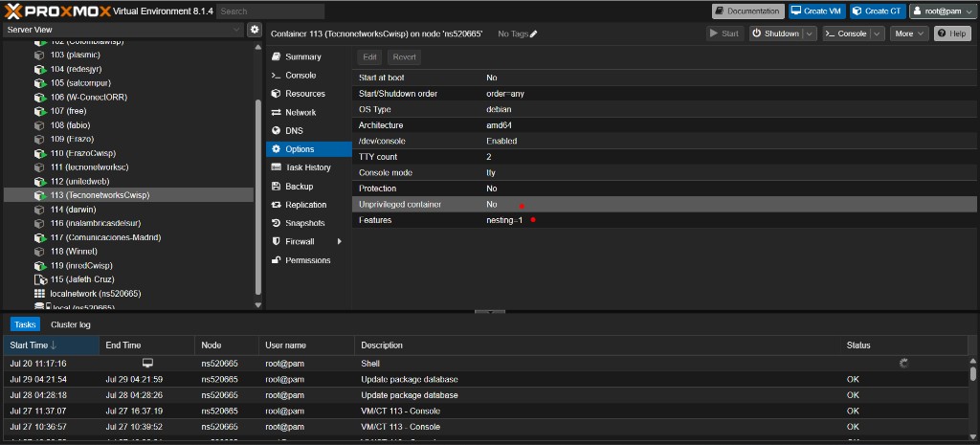The width and height of the screenshot is (980, 445).
Task: Click the End Time column header
Action: pos(146,345)
